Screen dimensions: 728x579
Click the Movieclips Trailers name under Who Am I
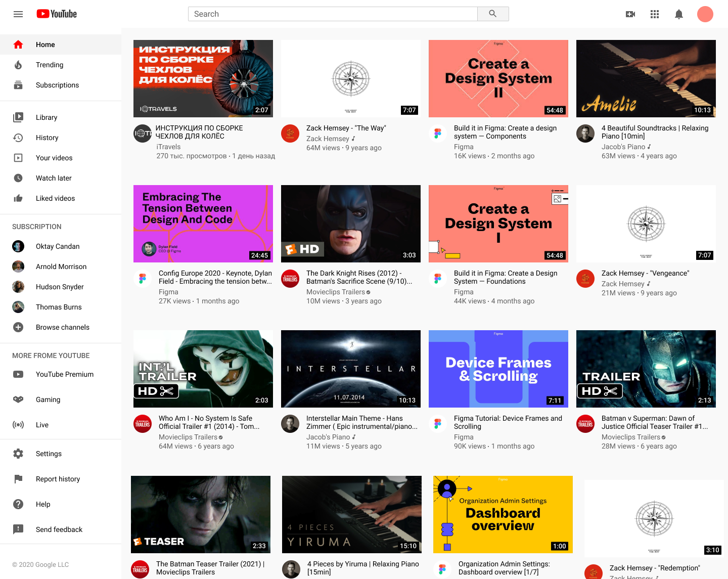coord(188,437)
